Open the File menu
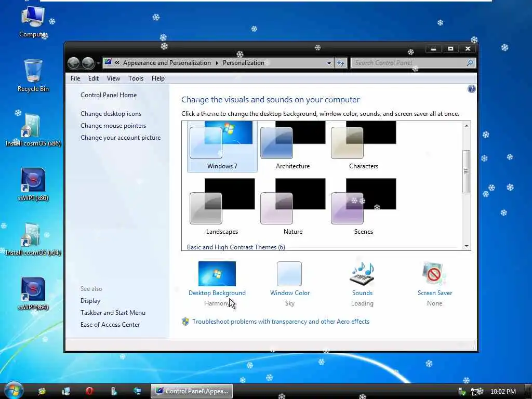The image size is (532, 399). (75, 78)
